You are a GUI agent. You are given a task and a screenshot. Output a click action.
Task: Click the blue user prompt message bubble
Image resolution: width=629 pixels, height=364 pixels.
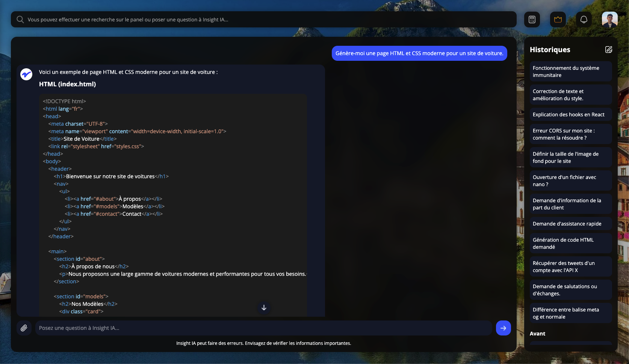pos(419,53)
